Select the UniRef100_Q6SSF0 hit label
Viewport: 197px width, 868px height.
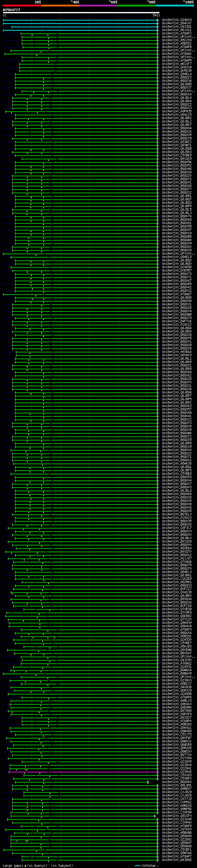click(177, 816)
